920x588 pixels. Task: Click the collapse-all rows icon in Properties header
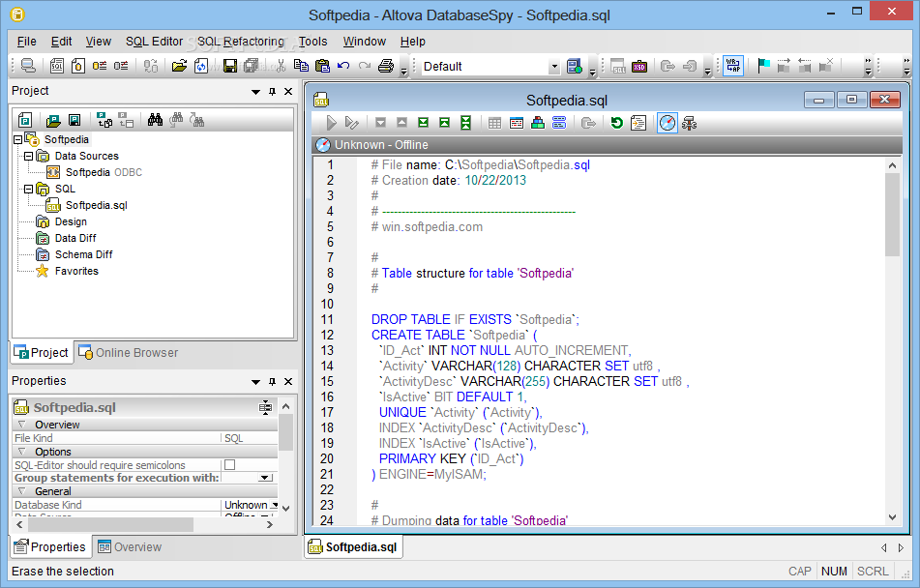(x=266, y=407)
